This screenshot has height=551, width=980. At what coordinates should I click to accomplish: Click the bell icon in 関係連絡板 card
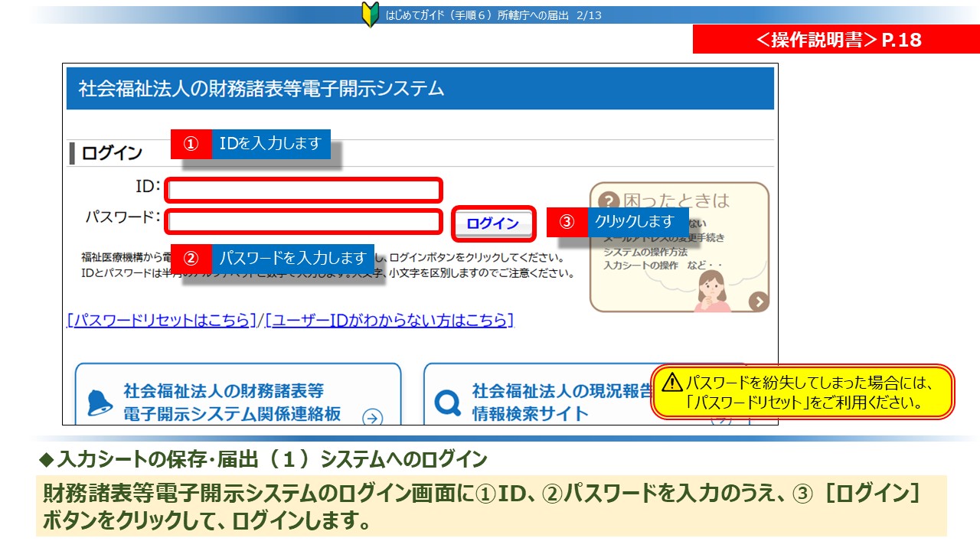point(100,402)
